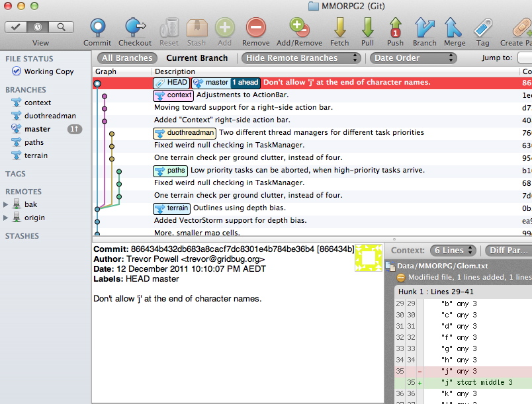Click the Jump to input field
Screen dimensions: 532x404
tap(525, 58)
